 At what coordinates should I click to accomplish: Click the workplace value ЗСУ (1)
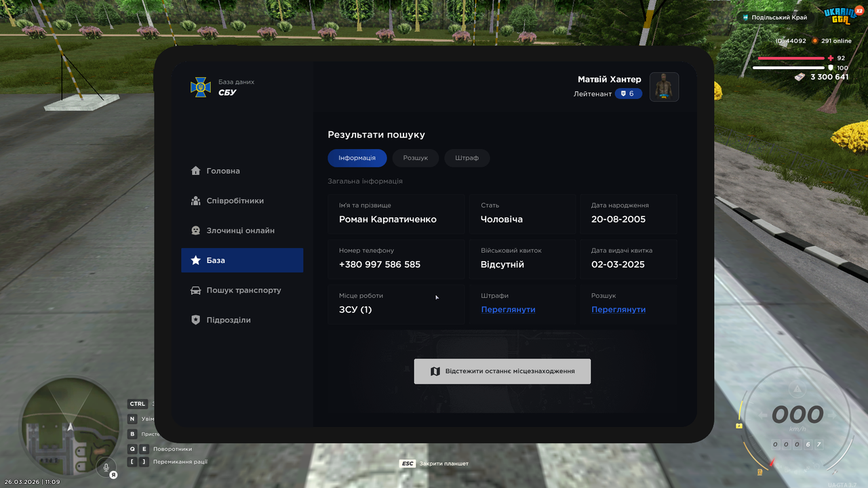(x=355, y=310)
